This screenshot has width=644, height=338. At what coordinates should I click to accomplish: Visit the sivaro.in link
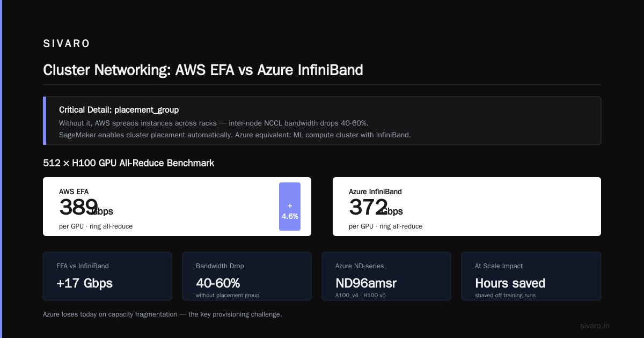tap(595, 326)
